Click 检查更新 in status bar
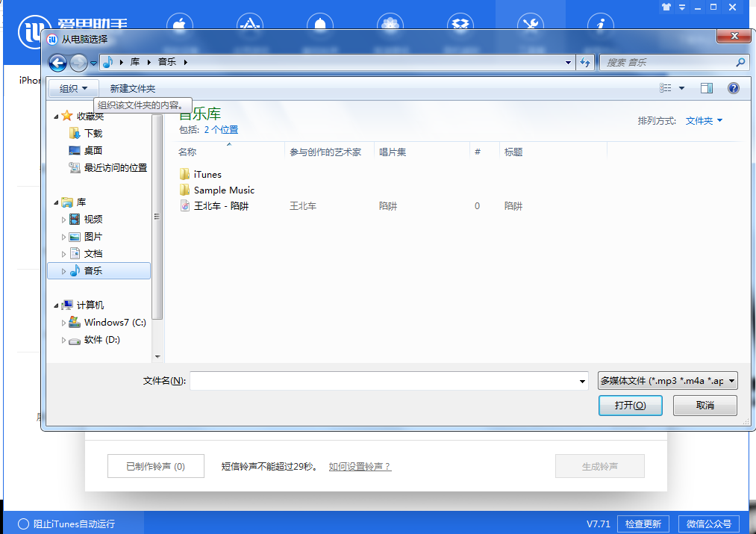 pyautogui.click(x=643, y=524)
